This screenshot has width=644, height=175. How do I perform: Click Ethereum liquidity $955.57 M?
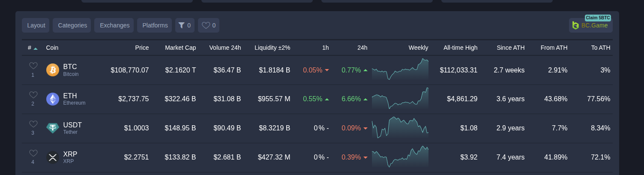tap(274, 99)
